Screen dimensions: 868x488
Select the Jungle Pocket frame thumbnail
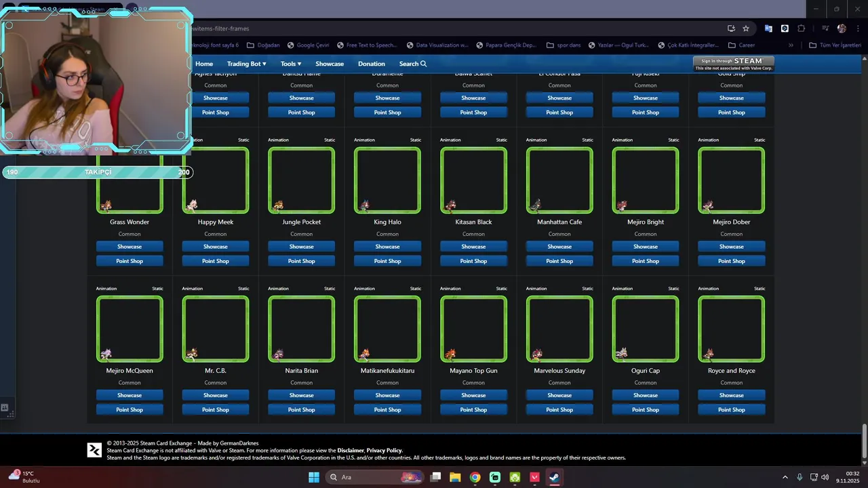click(302, 180)
